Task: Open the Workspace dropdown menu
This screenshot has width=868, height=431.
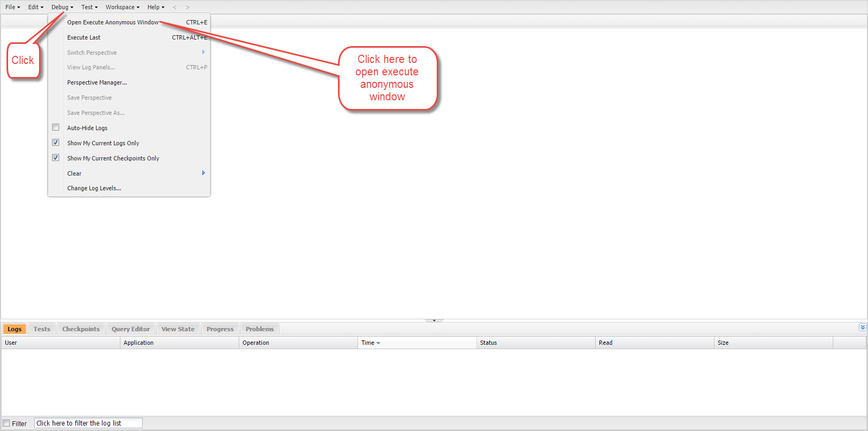Action: coord(122,7)
